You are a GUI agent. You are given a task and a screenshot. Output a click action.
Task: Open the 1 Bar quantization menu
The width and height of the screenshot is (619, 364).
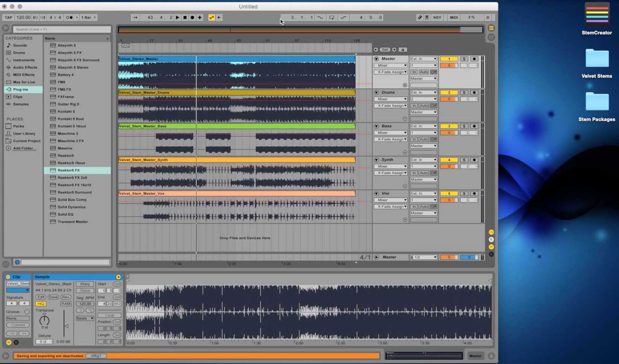pos(88,17)
